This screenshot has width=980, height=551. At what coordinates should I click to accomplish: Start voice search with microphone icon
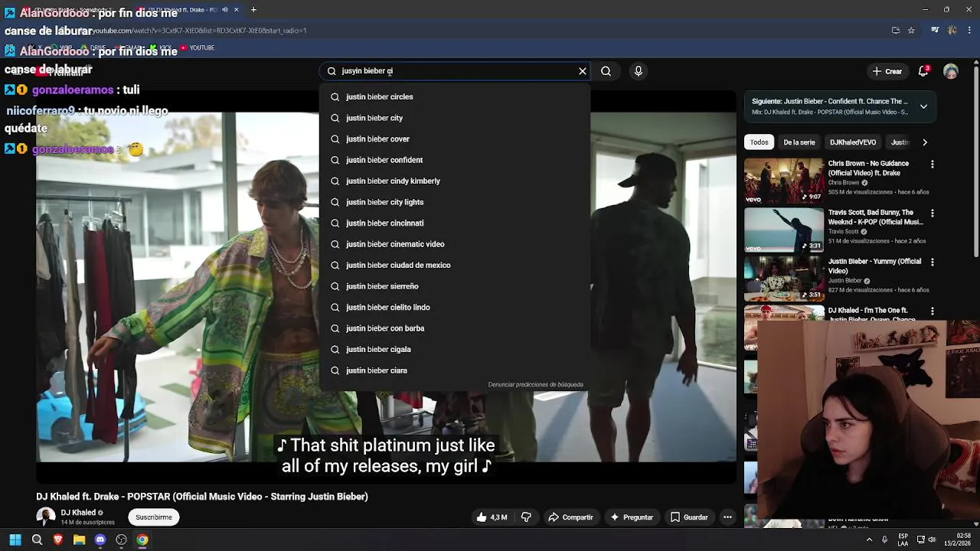coord(639,71)
